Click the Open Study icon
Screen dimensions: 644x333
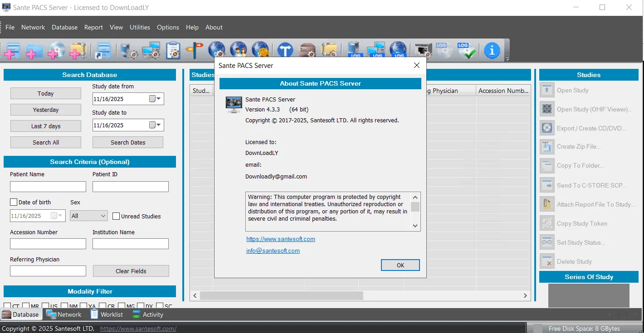[547, 90]
